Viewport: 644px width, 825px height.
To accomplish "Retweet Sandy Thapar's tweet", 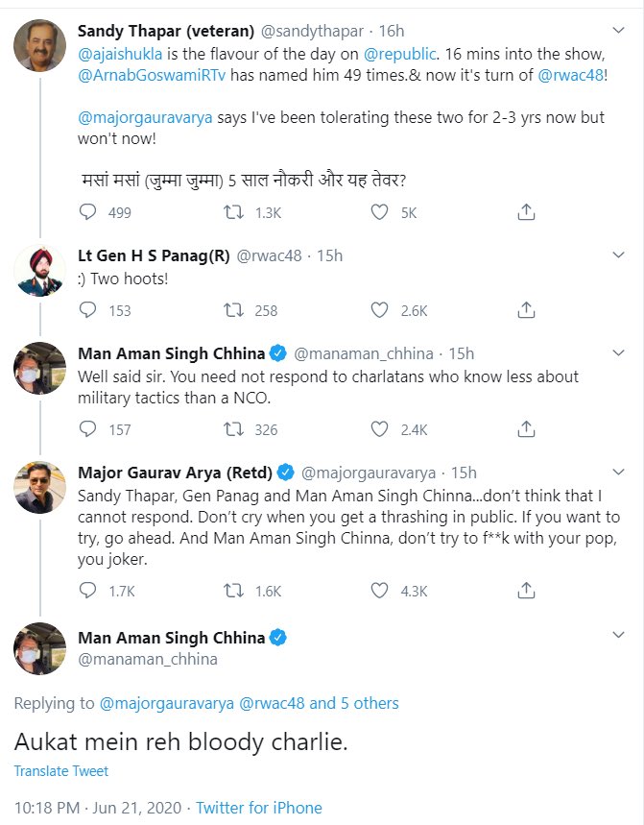I will (232, 212).
